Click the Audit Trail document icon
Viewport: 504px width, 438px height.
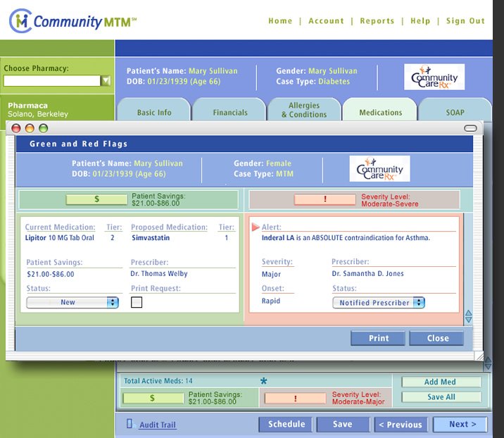pyautogui.click(x=130, y=424)
